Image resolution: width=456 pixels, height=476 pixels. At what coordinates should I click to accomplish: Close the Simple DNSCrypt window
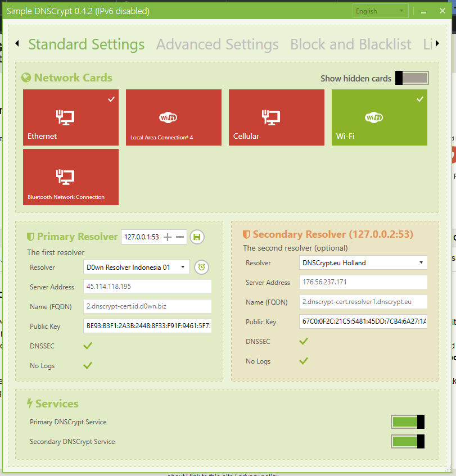pos(443,11)
